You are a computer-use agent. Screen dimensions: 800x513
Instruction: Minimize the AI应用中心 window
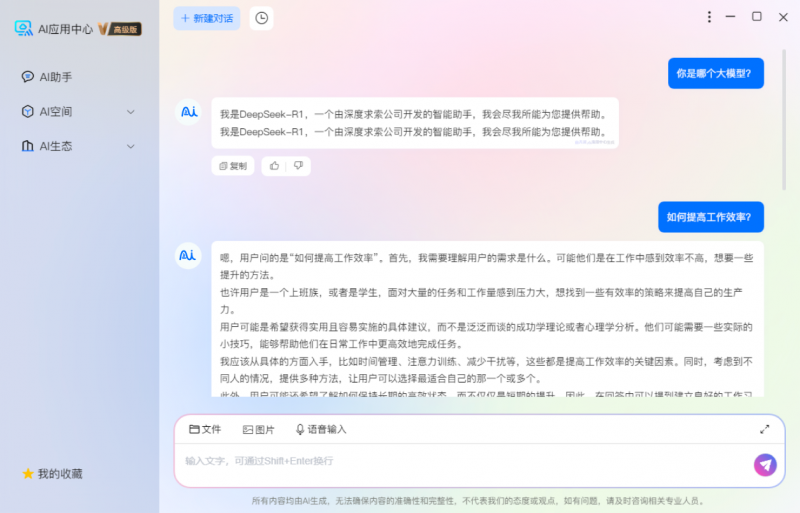point(730,17)
